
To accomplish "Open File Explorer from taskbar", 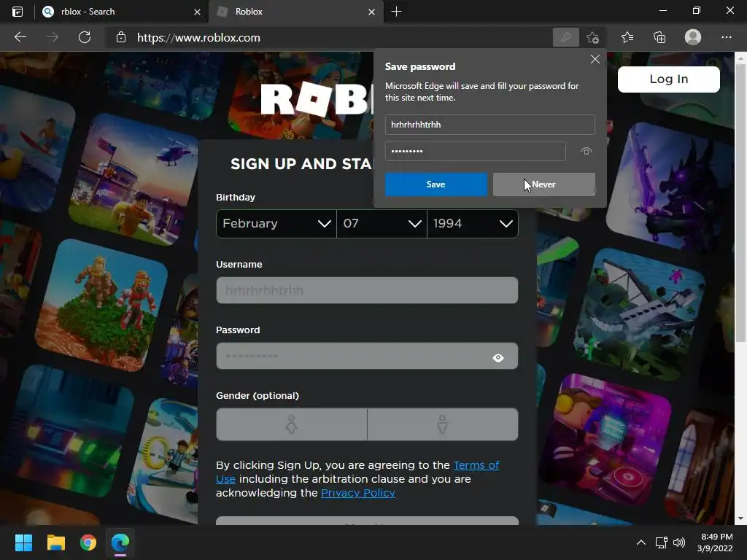I will coord(55,542).
